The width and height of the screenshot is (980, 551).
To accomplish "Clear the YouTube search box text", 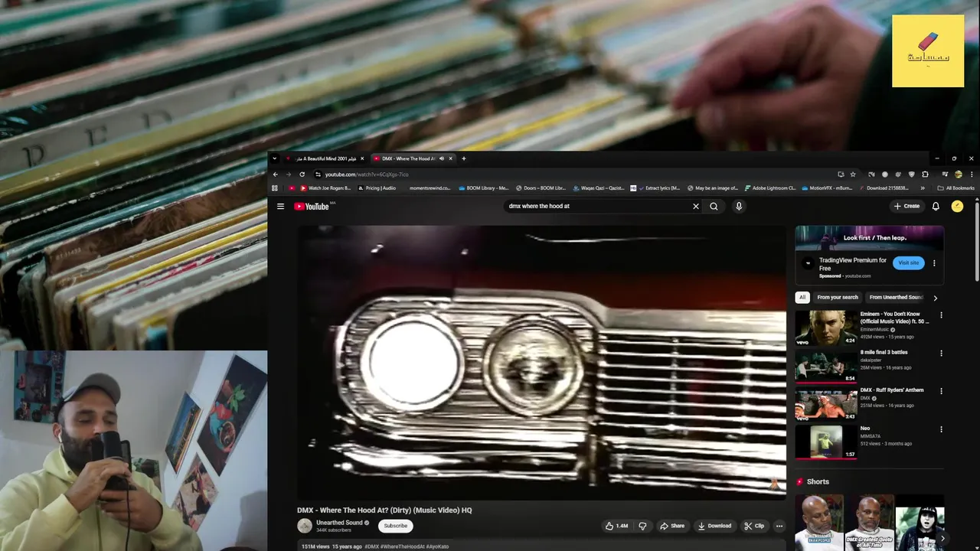I will click(696, 206).
